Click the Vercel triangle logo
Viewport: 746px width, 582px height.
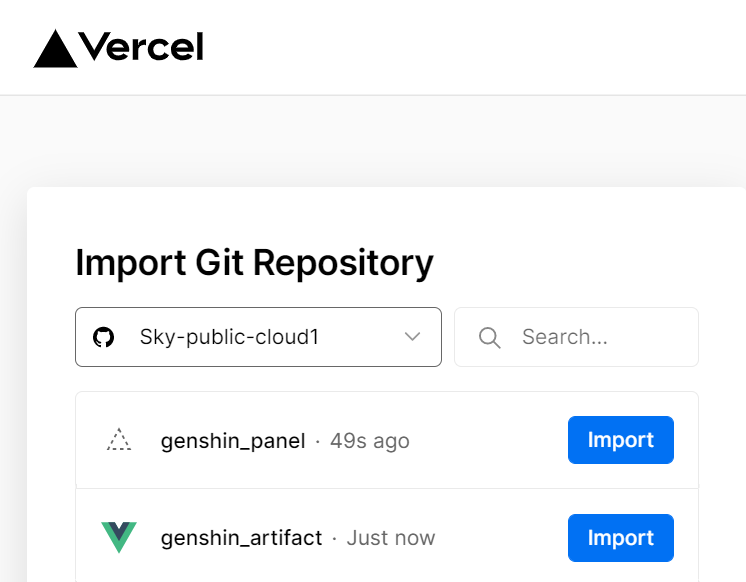tap(55, 49)
